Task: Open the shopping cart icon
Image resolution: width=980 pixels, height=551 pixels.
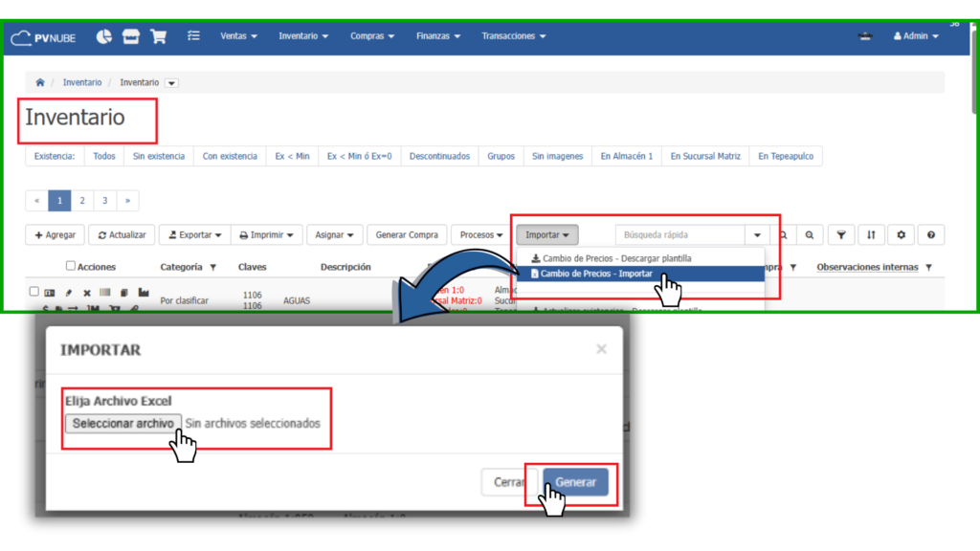Action: pyautogui.click(x=159, y=36)
